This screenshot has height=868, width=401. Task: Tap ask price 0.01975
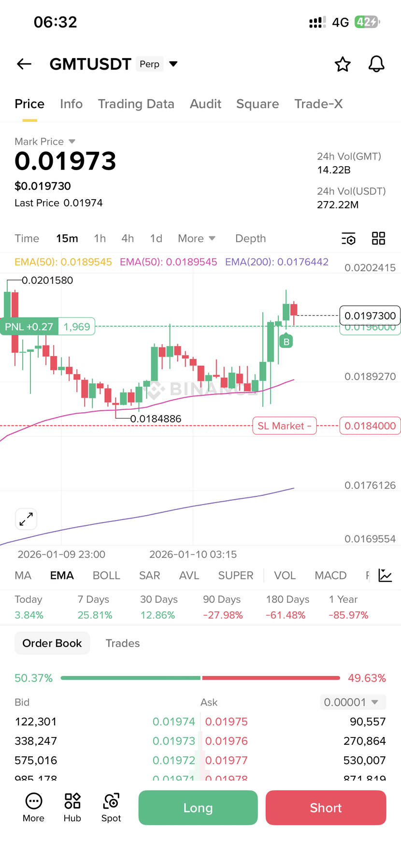pos(227,722)
